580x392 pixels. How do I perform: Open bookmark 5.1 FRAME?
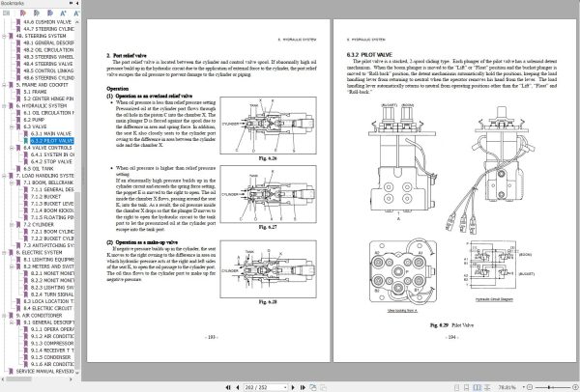[x=35, y=92]
